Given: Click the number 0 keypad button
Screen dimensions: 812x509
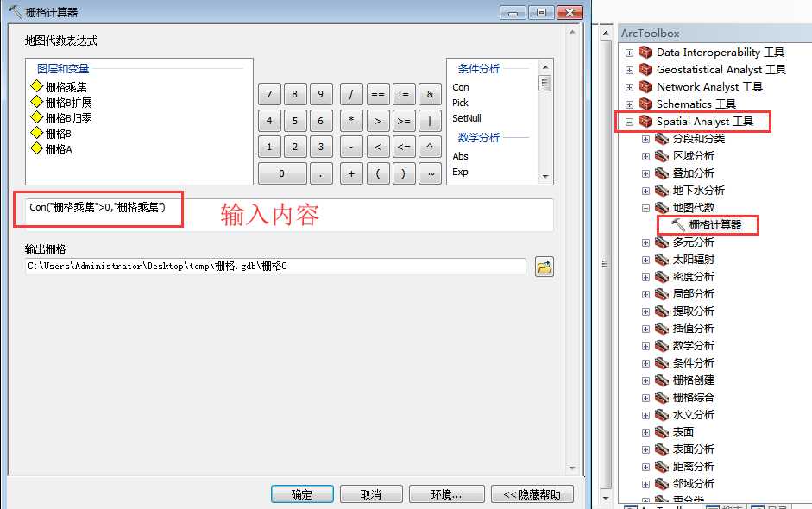Looking at the screenshot, I should pyautogui.click(x=282, y=173).
